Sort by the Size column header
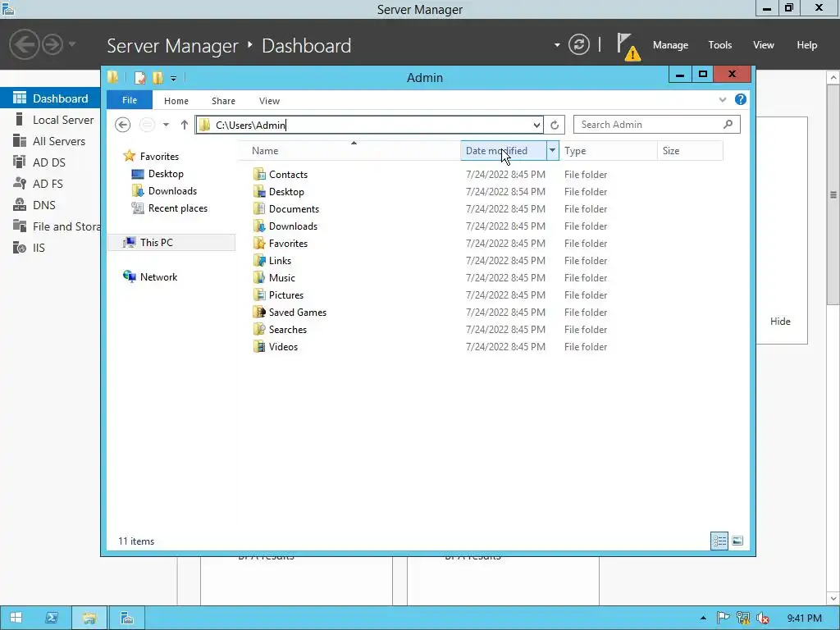840x630 pixels. (x=690, y=151)
